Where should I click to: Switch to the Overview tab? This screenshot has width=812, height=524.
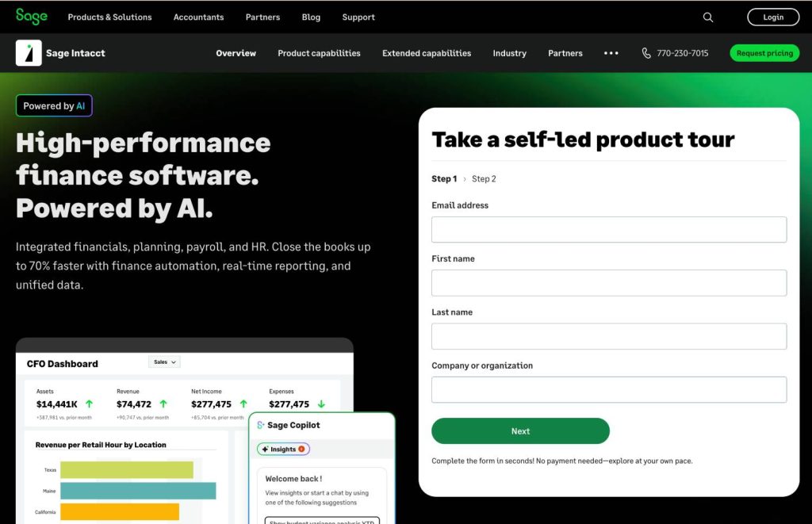click(236, 53)
